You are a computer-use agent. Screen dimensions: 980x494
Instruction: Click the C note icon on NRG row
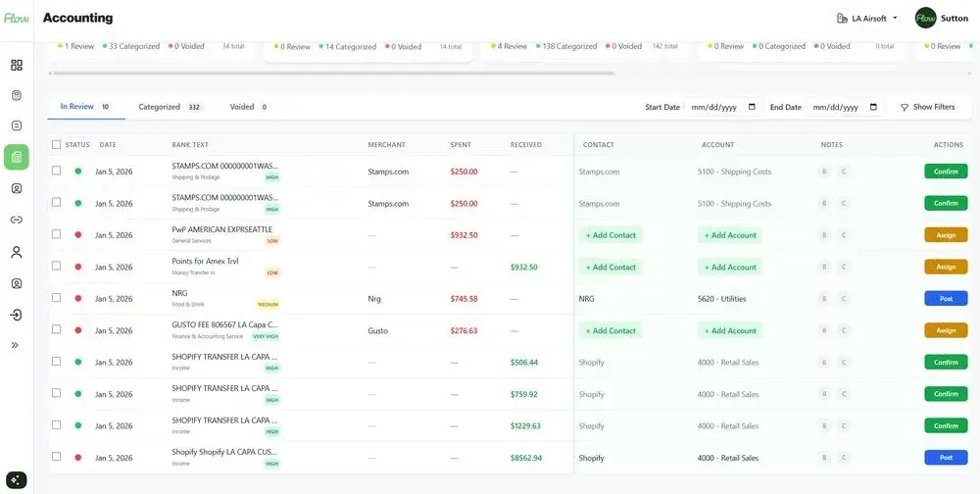tap(843, 299)
